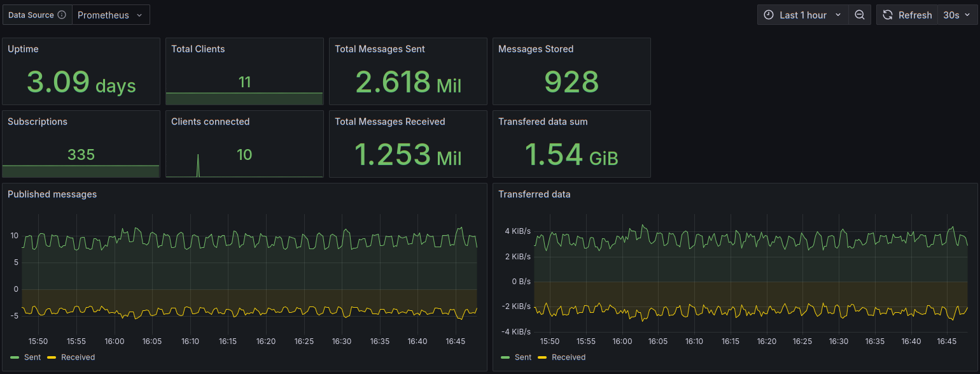Click the zoom out time range icon
The image size is (980, 374).
tap(860, 15)
